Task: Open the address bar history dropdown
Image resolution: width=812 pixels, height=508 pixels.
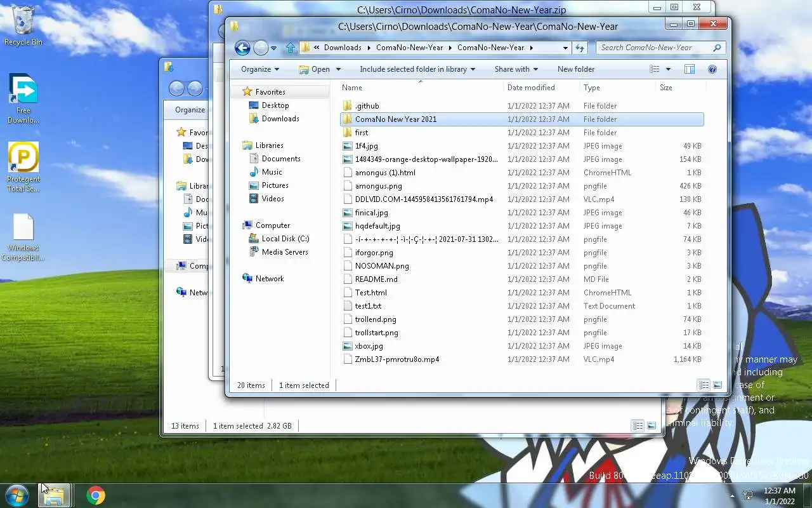Action: 565,48
